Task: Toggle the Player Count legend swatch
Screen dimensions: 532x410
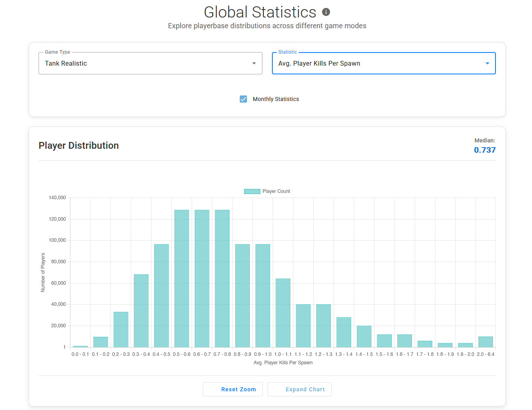Action: point(252,191)
